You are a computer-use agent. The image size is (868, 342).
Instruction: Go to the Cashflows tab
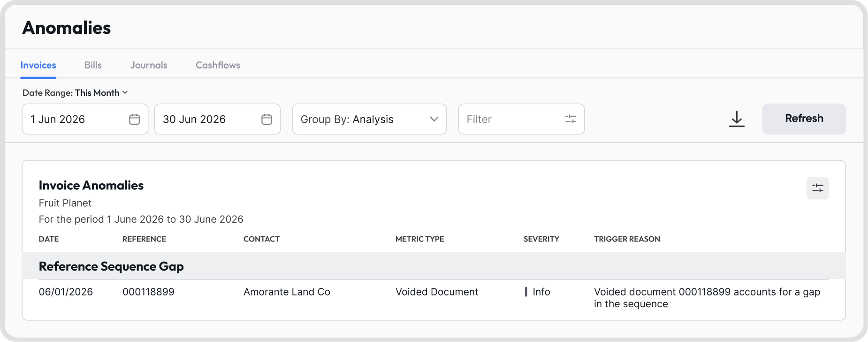[x=218, y=65]
